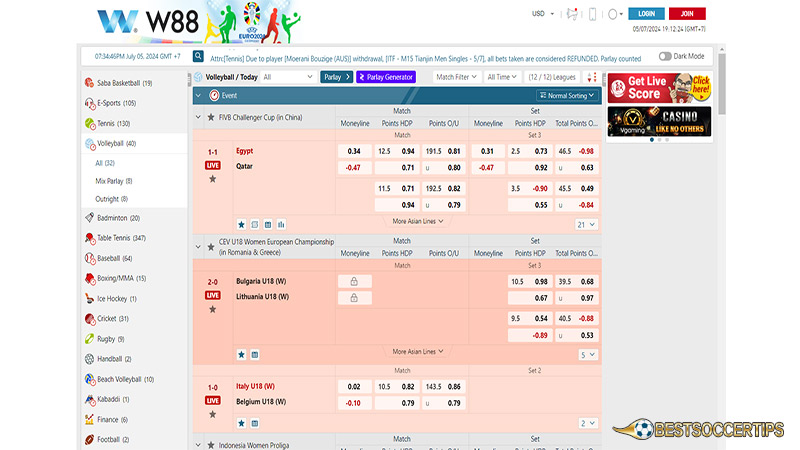
Task: Select Volleyball (40) in sports sidebar
Action: (x=134, y=143)
